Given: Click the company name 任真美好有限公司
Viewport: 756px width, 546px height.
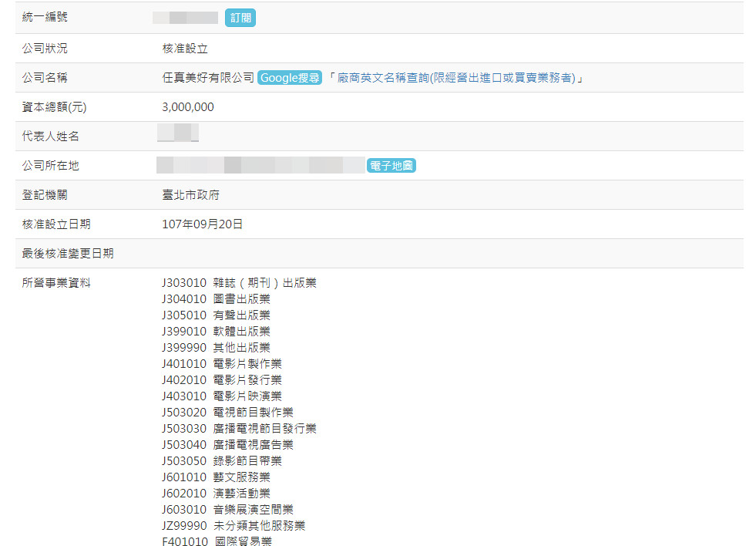Looking at the screenshot, I should pyautogui.click(x=207, y=78).
